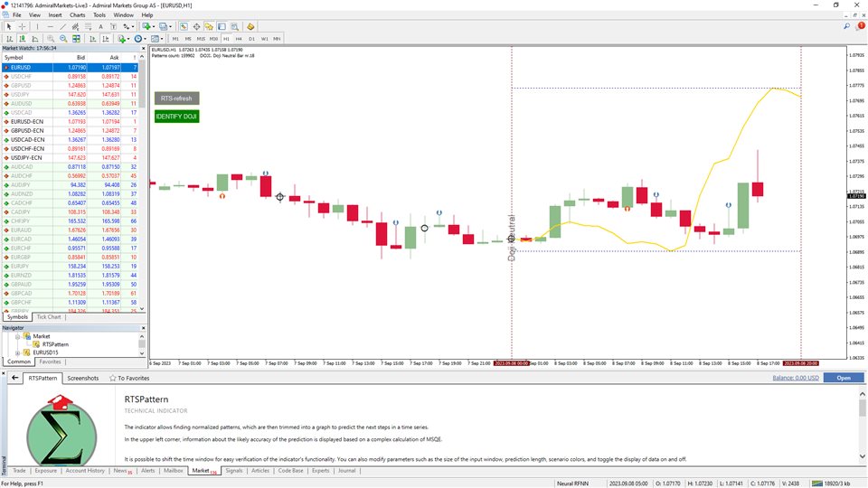Set timeframe to H4
The image size is (868, 488).
pos(239,39)
